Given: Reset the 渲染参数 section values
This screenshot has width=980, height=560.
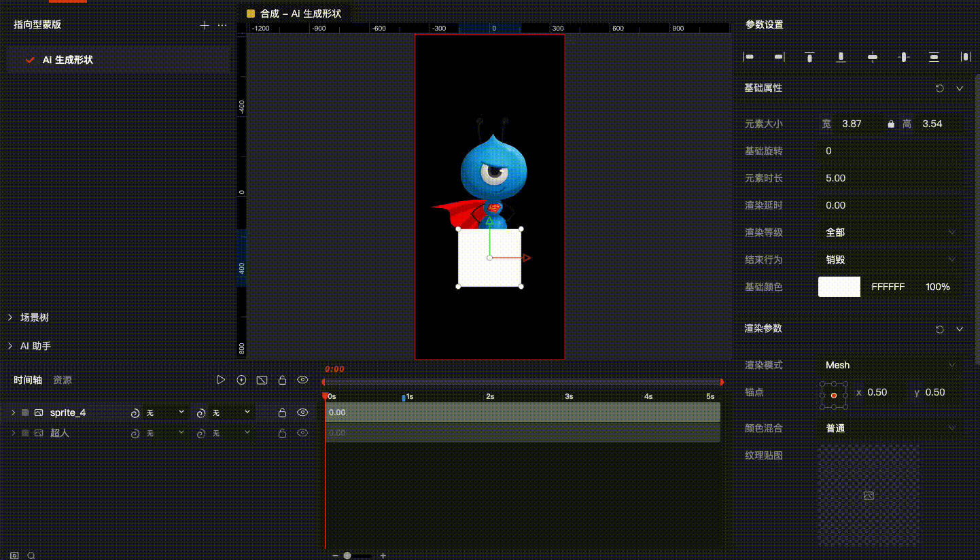Looking at the screenshot, I should 940,329.
